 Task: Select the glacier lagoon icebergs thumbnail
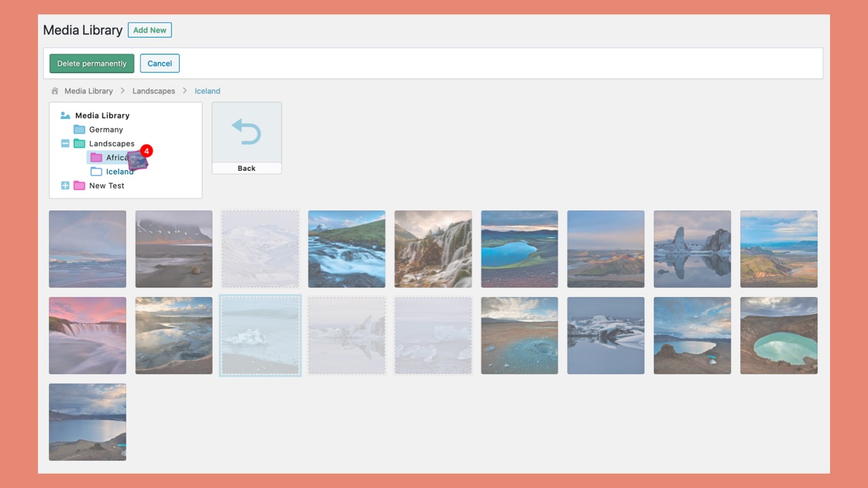[x=606, y=335]
